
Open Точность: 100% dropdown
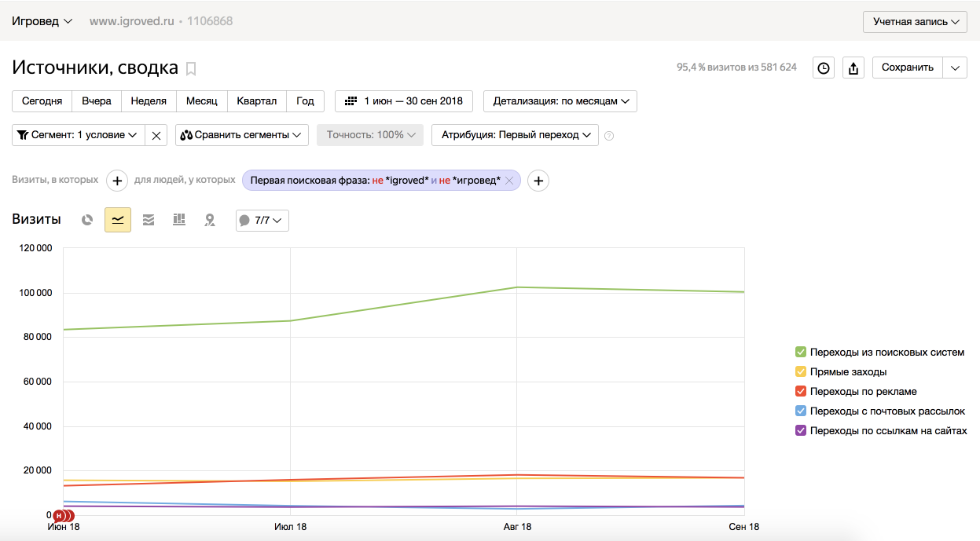coord(370,135)
